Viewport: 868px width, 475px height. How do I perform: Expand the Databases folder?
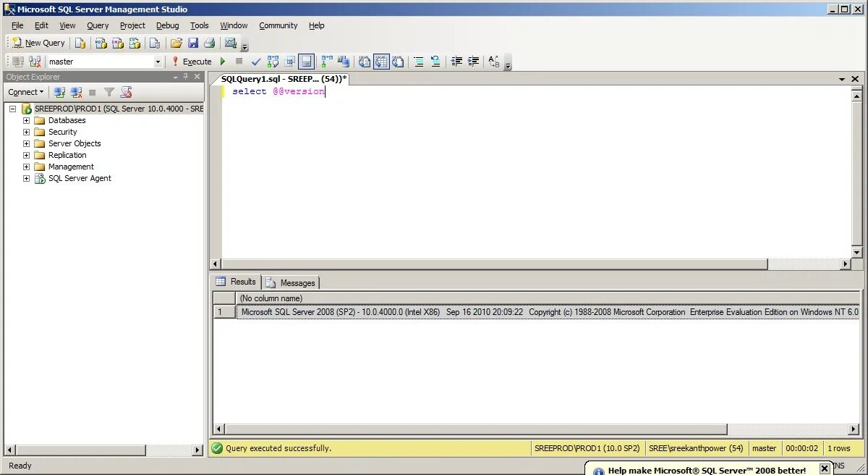[x=27, y=120]
